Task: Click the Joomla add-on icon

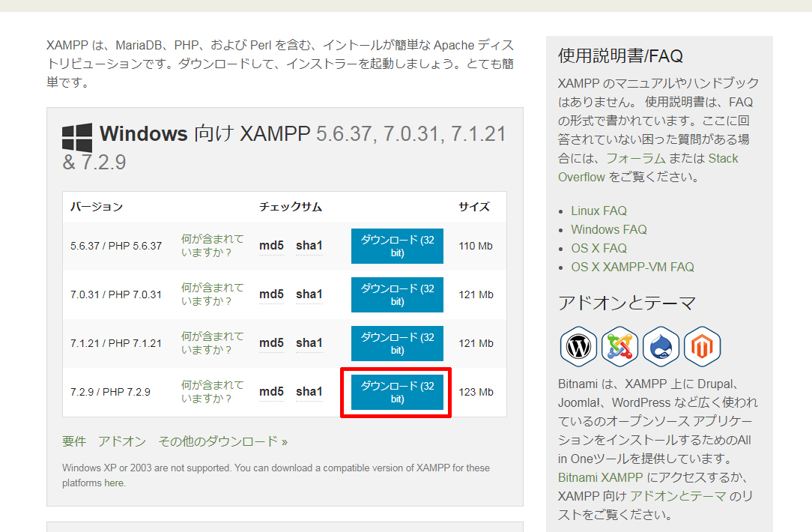Action: (x=619, y=347)
